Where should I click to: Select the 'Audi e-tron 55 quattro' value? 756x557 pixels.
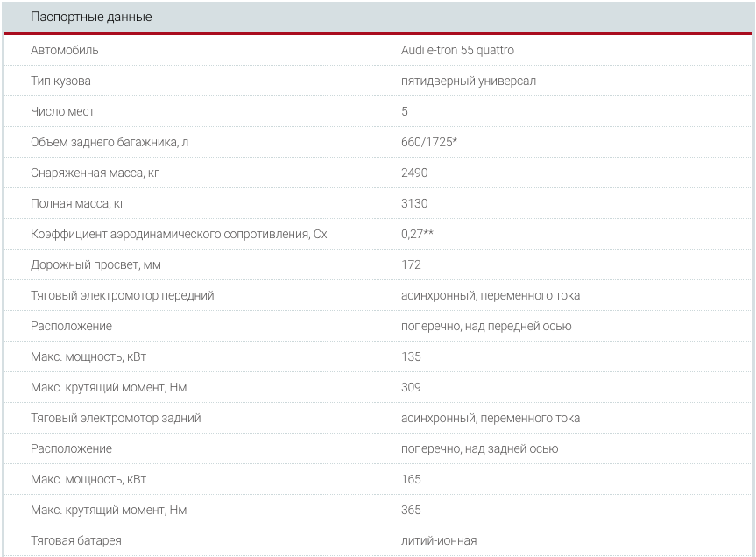(457, 50)
